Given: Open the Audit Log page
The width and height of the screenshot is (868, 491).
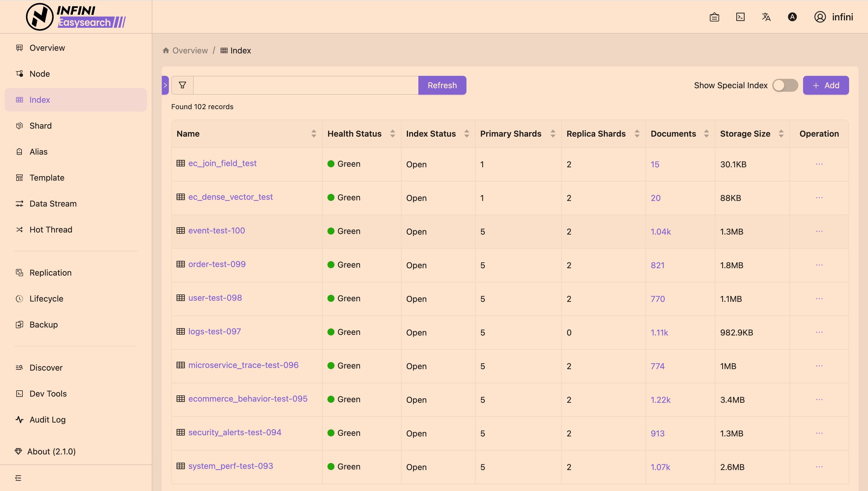Looking at the screenshot, I should 47,420.
